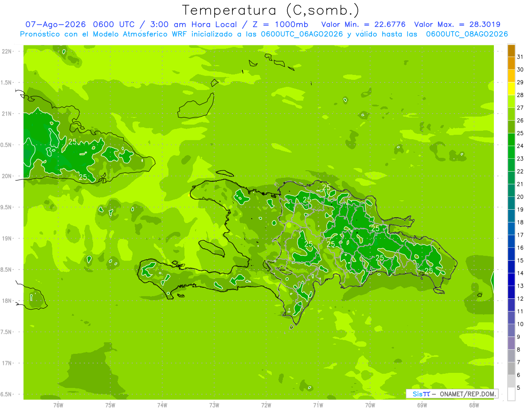Click the "19N" latitude axis label
The height and width of the screenshot is (411, 532).
pyautogui.click(x=7, y=239)
